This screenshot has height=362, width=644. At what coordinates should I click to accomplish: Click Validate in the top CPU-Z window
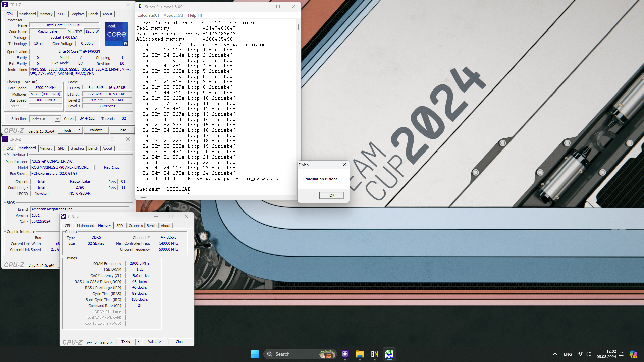96,130
